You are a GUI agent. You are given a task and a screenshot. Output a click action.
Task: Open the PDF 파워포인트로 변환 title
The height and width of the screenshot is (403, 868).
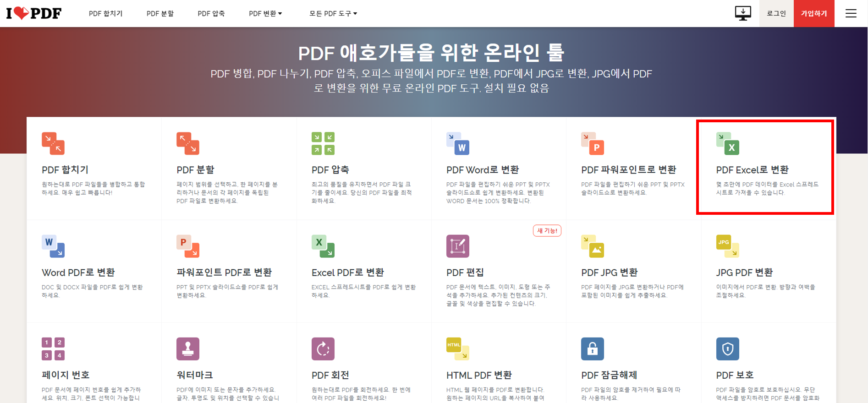pos(629,169)
